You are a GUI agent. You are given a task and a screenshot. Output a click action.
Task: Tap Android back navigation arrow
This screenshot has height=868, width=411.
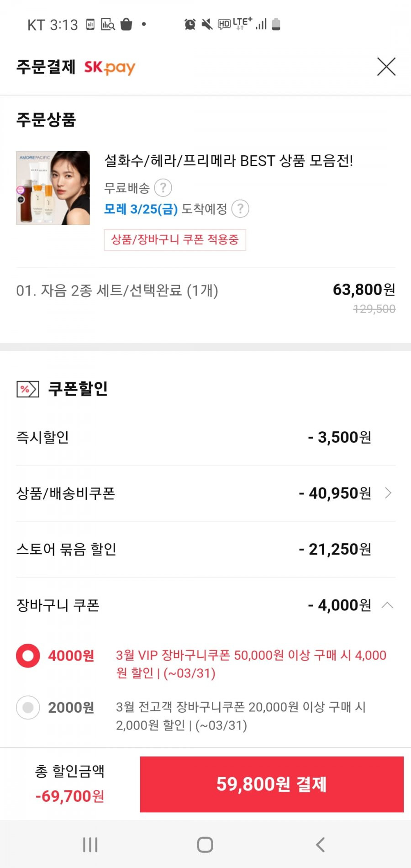(321, 845)
